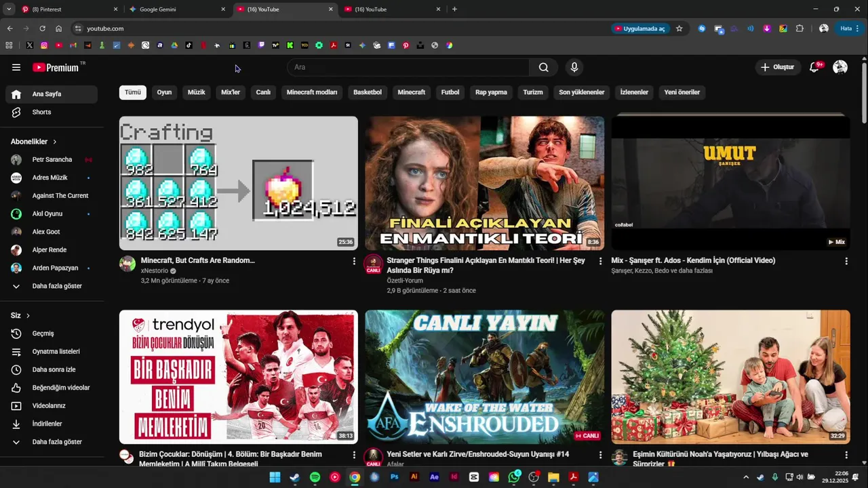This screenshot has width=868, height=488.
Task: Expand subscriptions with Daha fazla göster under Arden Papazyan
Action: [52, 286]
